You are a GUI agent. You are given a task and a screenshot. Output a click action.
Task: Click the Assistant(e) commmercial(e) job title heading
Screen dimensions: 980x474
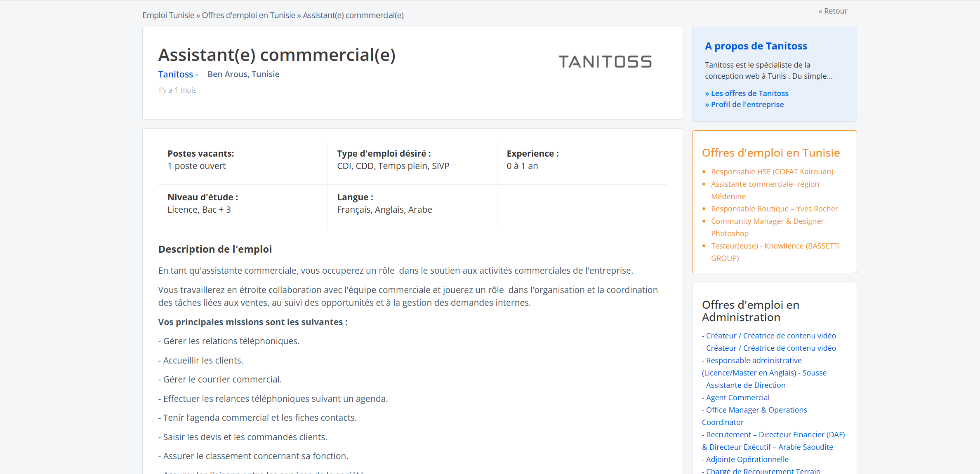point(277,55)
